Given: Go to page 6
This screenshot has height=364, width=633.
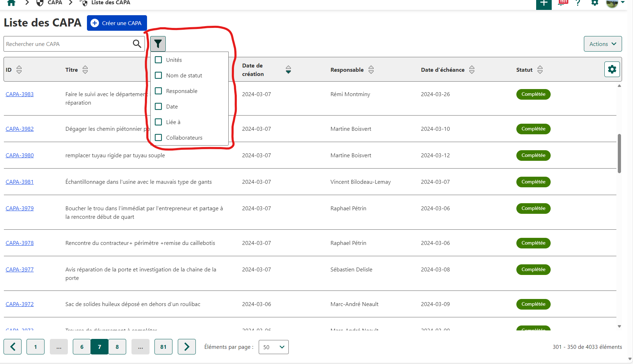Looking at the screenshot, I should point(82,347).
